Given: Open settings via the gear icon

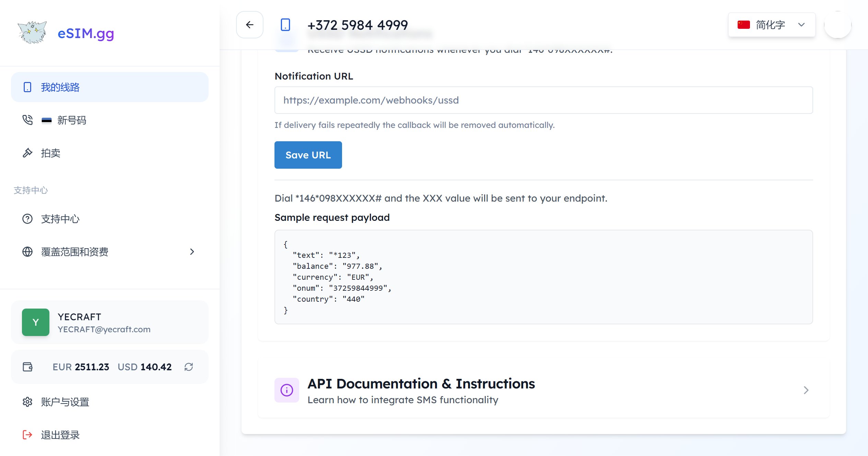Looking at the screenshot, I should click(x=27, y=402).
